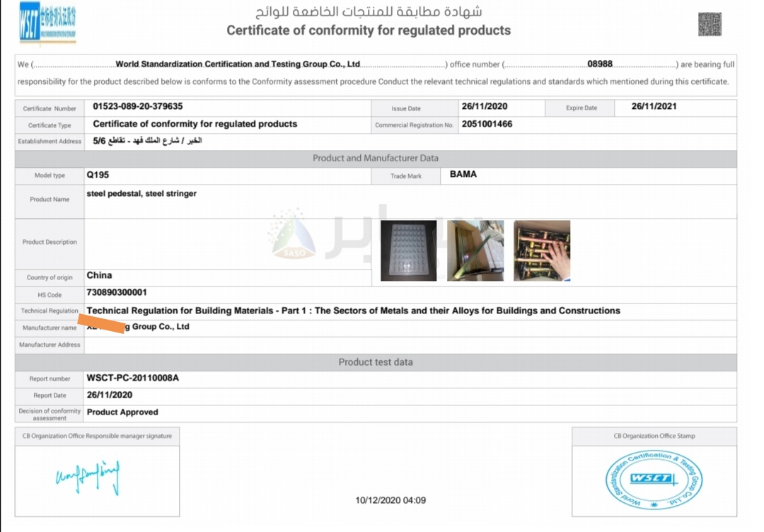Screen dimensions: 764x532
Task: Click the orange redaction mark over manufacturer name
Action: (x=100, y=324)
